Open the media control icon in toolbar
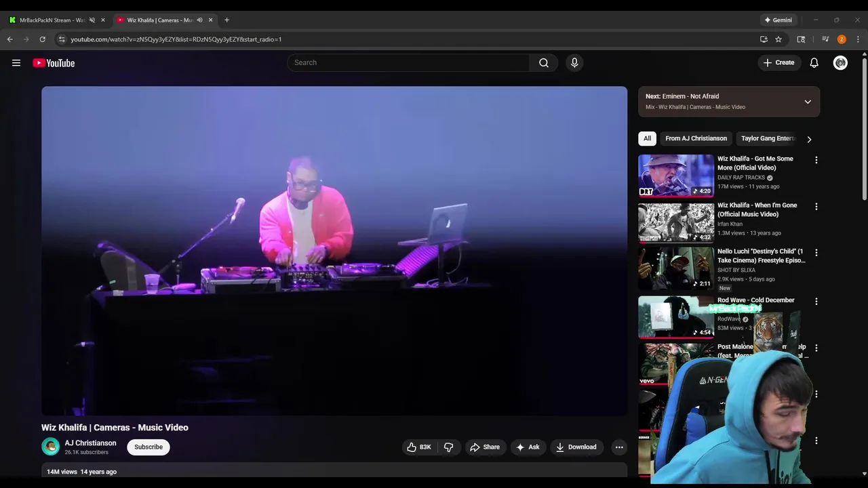The width and height of the screenshot is (868, 488). click(x=825, y=39)
